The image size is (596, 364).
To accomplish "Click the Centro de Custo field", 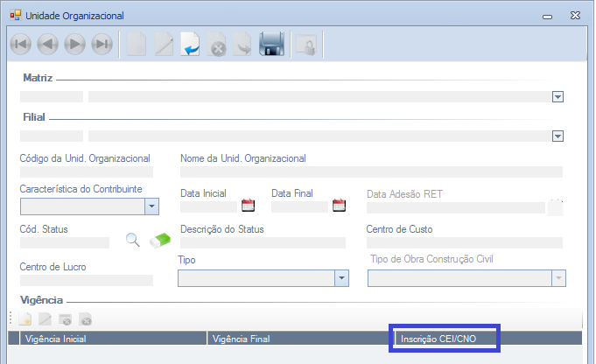I will 465,242.
